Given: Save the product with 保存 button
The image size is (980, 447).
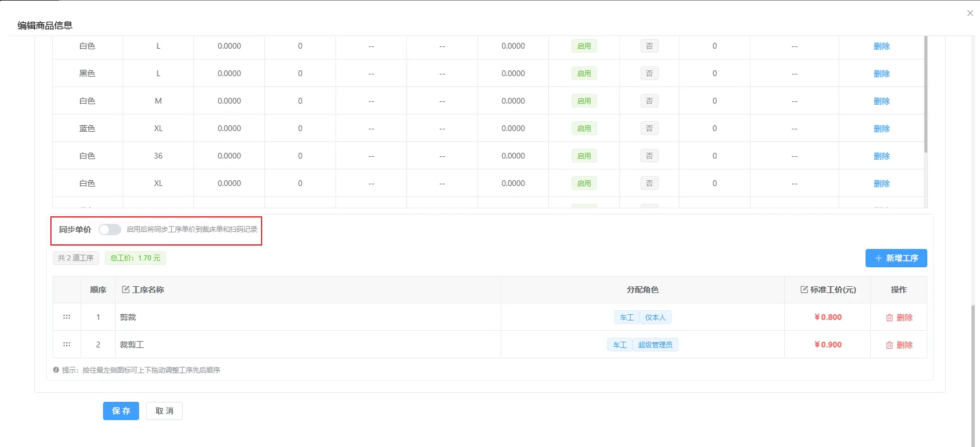Looking at the screenshot, I should pos(121,411).
